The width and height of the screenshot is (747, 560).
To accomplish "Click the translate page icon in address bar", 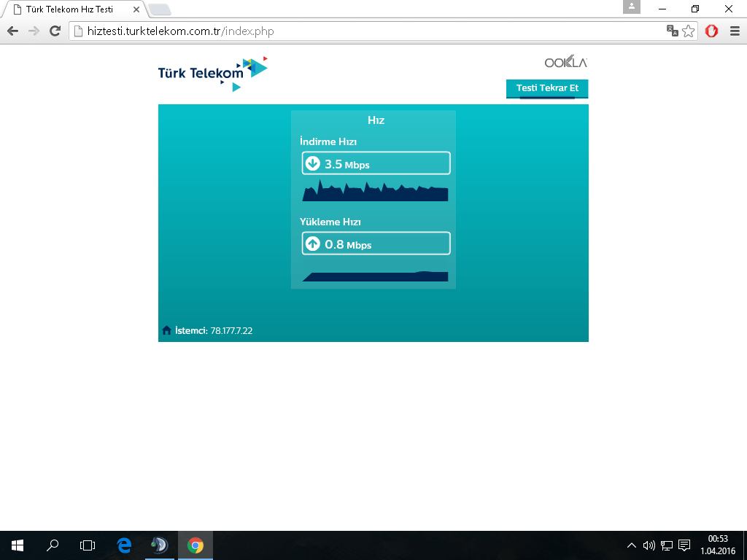I will click(x=672, y=31).
